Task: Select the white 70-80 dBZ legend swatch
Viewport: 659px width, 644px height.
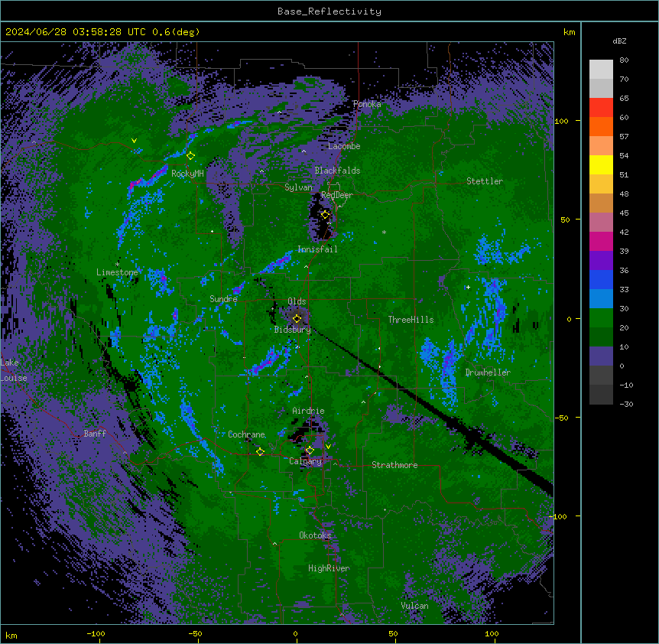Action: click(601, 70)
